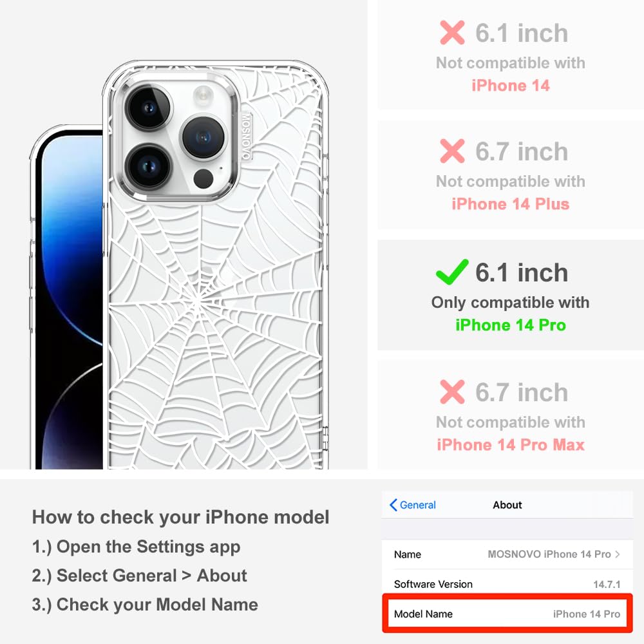Click the red X for iPhone 14 Plus
Image resolution: width=644 pixels, height=644 pixels.
(452, 151)
